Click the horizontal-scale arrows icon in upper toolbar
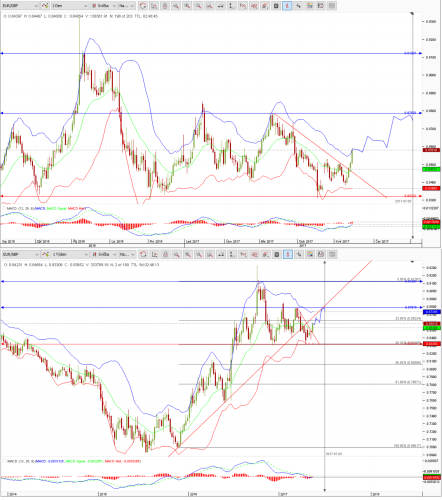This screenshot has height=500, width=442. (x=221, y=6)
